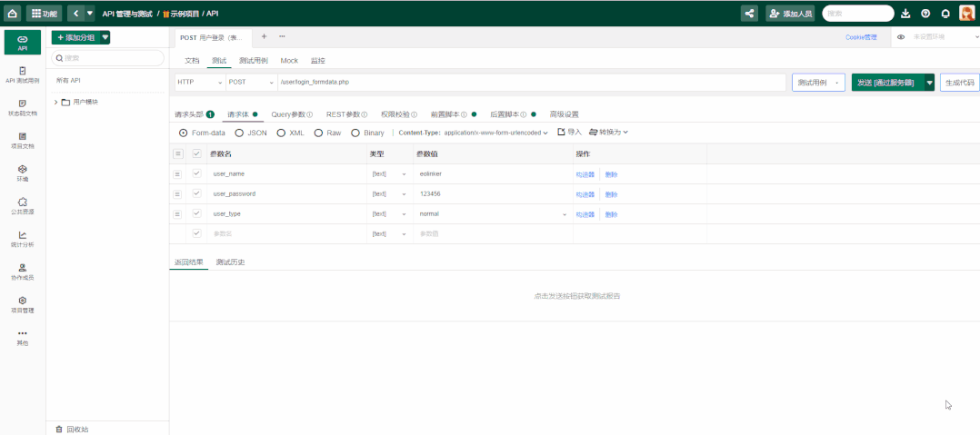
Task: Click the home icon in top bar
Action: click(x=13, y=14)
